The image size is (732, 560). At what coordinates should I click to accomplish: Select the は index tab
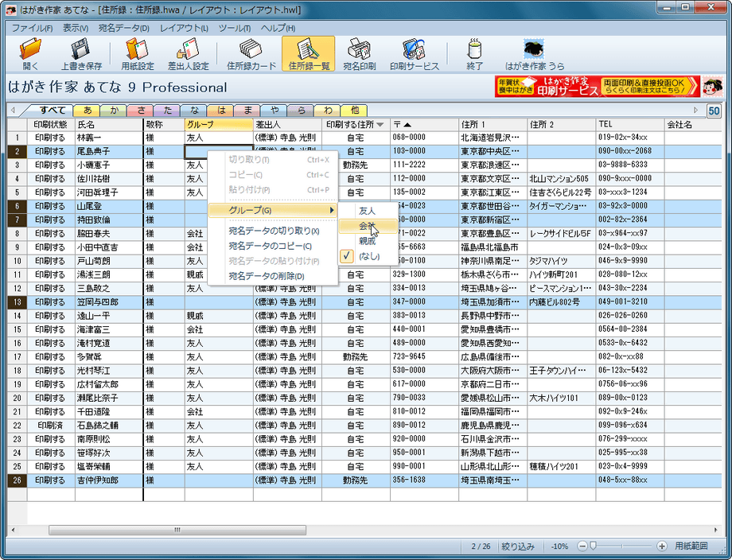(x=221, y=110)
